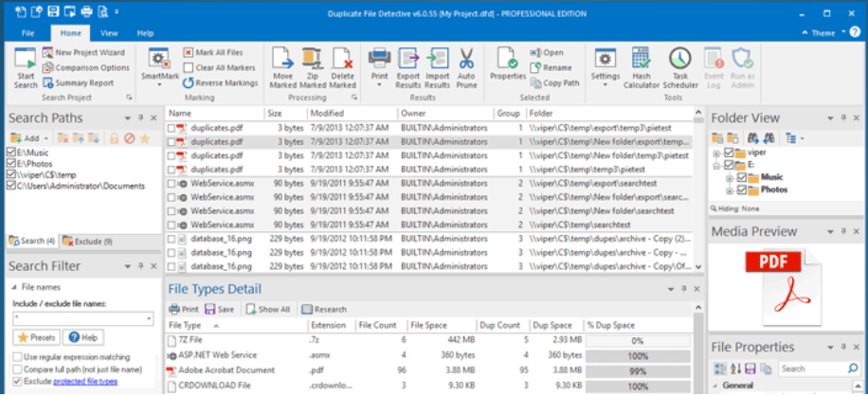
Task: Select the Home ribbon tab
Action: (x=71, y=33)
